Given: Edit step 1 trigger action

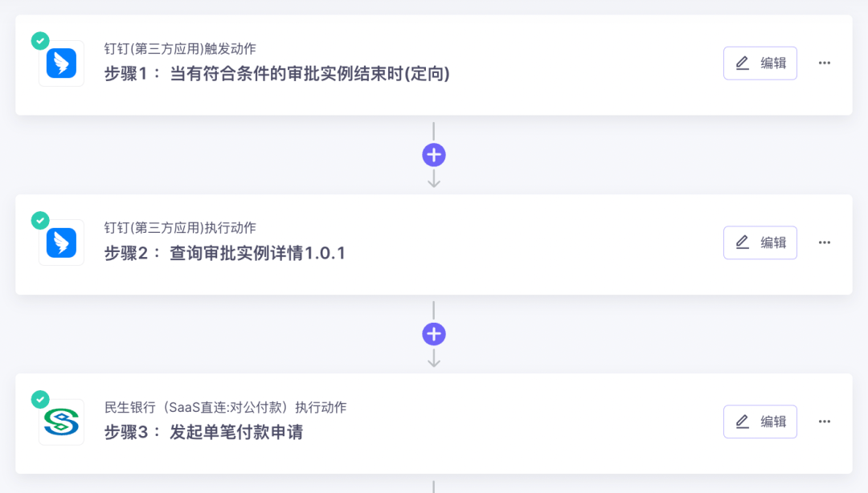Looking at the screenshot, I should 759,63.
